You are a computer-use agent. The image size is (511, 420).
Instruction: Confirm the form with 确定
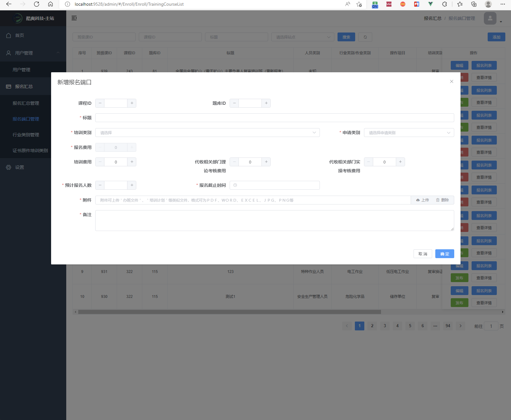click(x=444, y=254)
